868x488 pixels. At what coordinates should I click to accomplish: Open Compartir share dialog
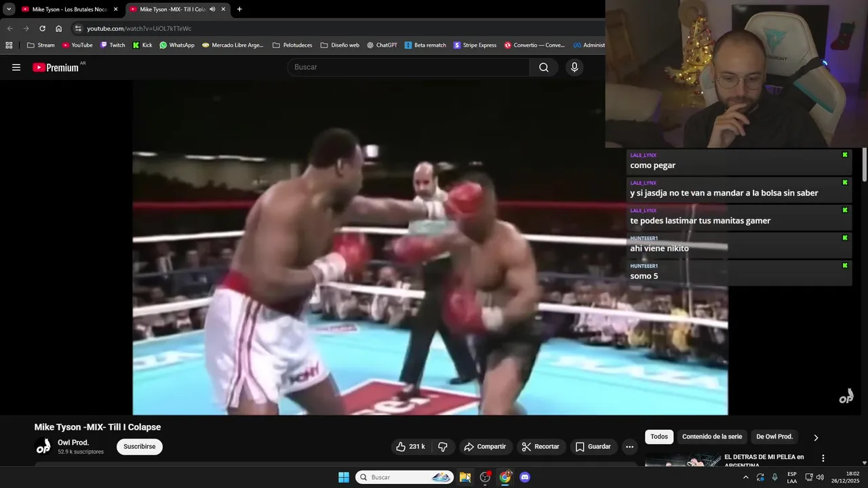(485, 447)
